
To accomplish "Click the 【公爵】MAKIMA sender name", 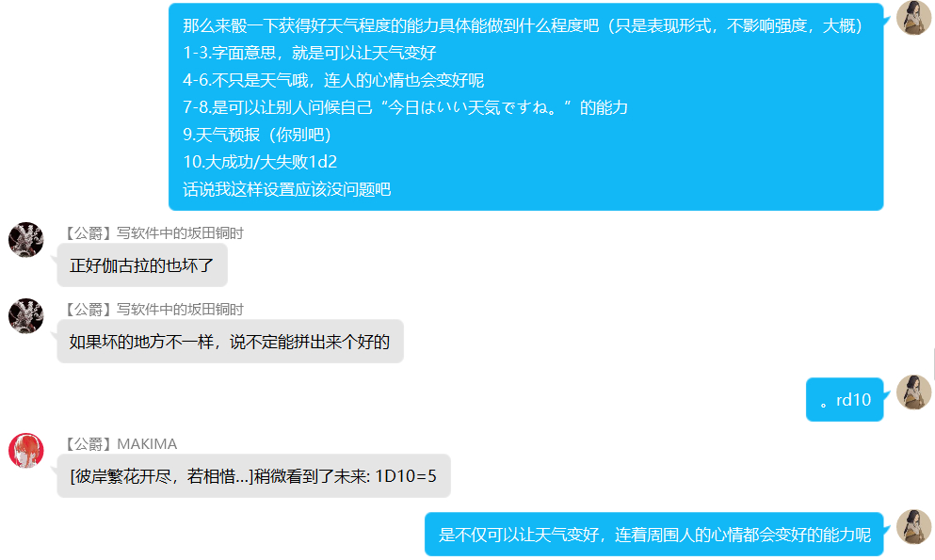I will pyautogui.click(x=120, y=444).
